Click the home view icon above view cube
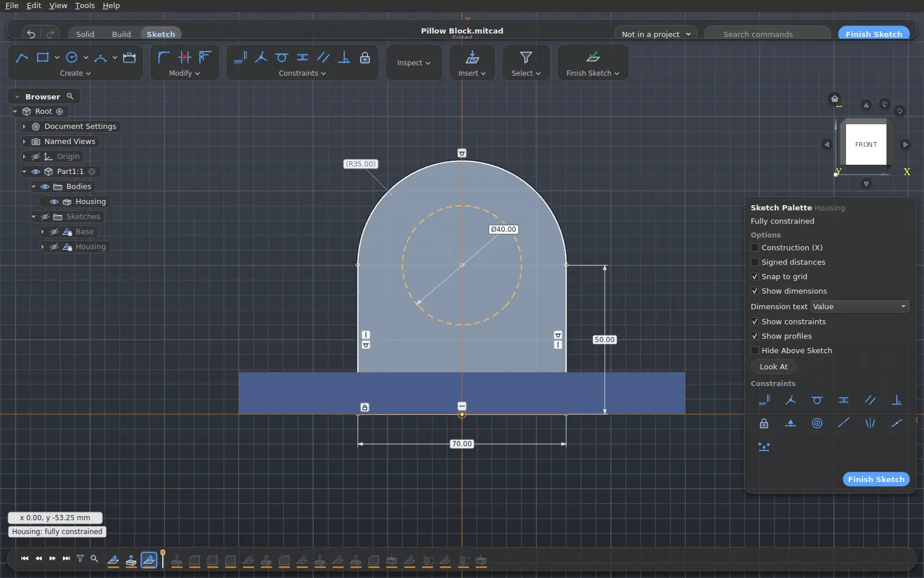This screenshot has width=924, height=578. click(x=834, y=98)
